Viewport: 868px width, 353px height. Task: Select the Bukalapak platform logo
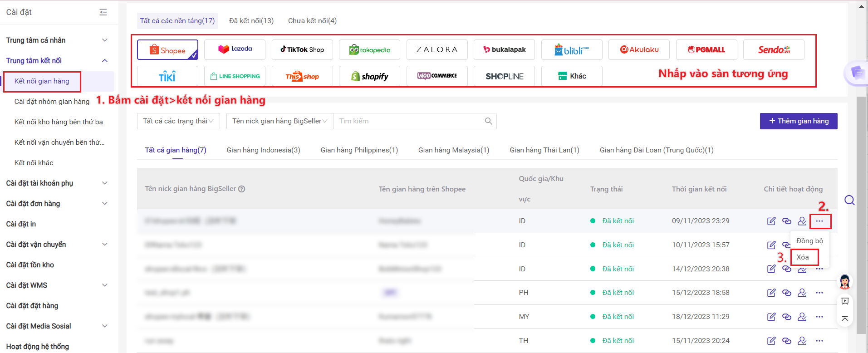[x=504, y=49]
